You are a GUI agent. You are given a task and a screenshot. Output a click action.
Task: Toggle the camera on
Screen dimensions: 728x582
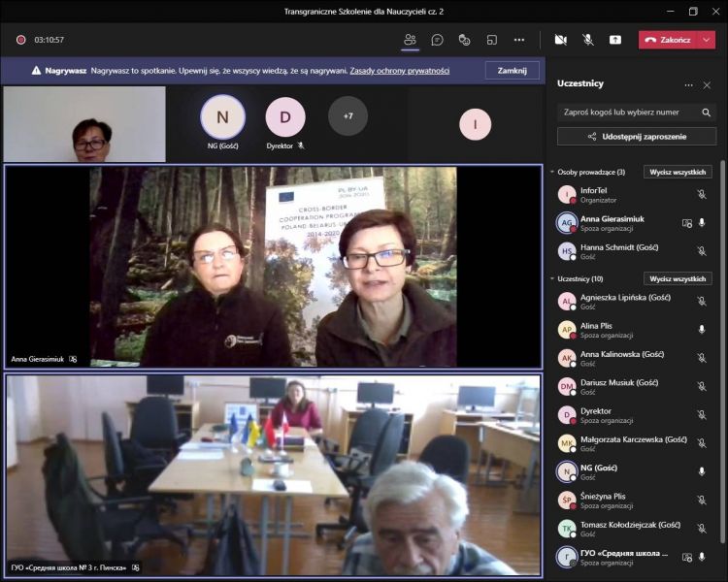[x=560, y=40]
